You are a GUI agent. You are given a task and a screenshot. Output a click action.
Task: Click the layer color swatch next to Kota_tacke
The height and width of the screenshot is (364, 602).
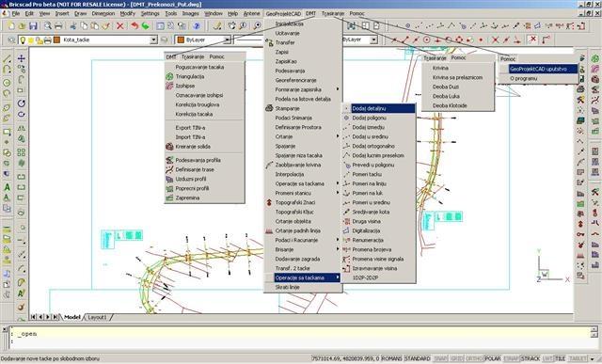click(56, 40)
